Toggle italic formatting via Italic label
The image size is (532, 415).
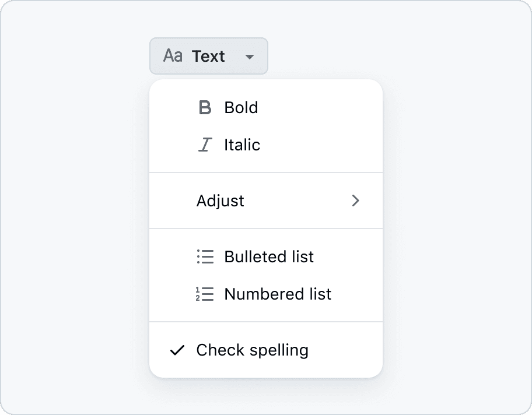[242, 145]
